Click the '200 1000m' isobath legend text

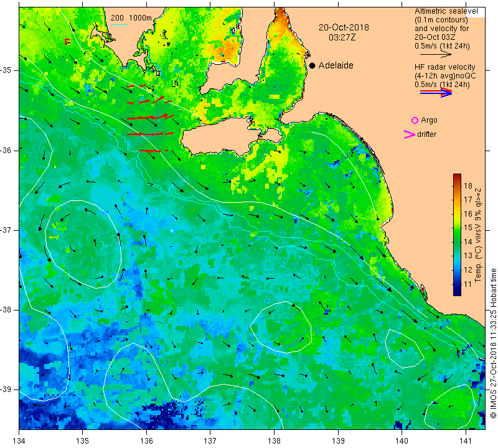(131, 18)
